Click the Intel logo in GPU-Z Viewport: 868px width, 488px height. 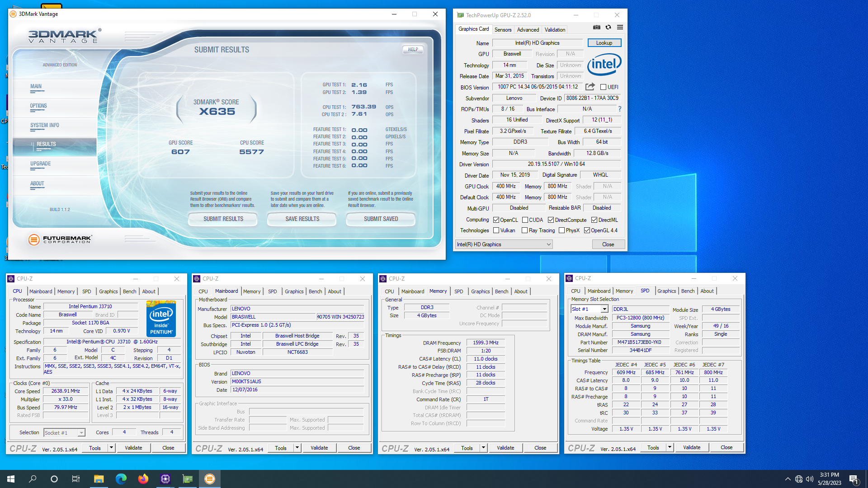tap(604, 64)
